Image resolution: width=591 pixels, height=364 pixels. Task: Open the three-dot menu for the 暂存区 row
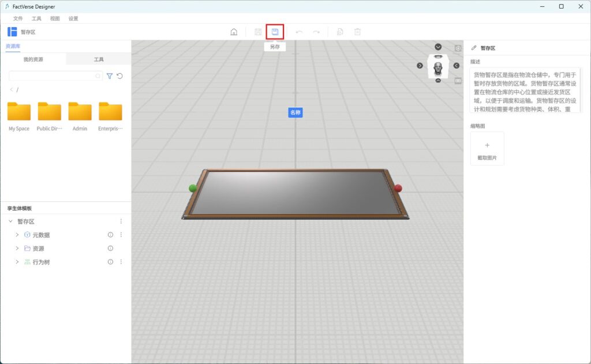tap(121, 222)
